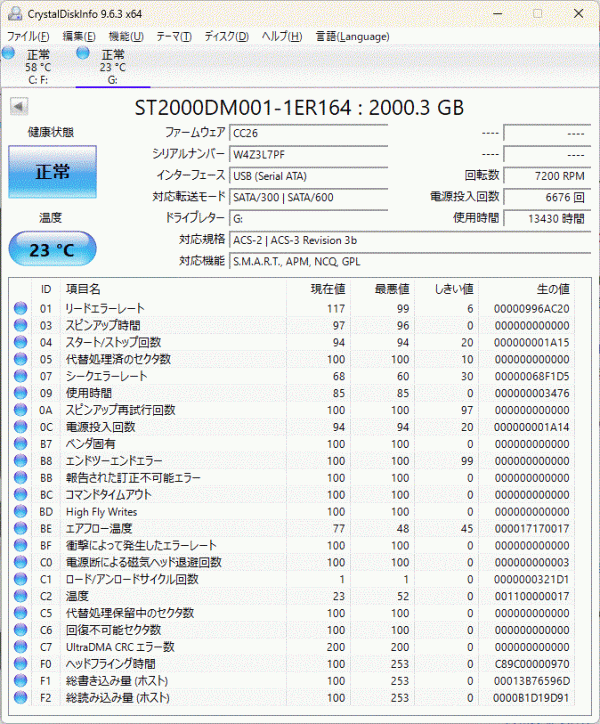
Task: Click the status icon for 0A スピンアップ再試行回数
Action: click(20, 410)
